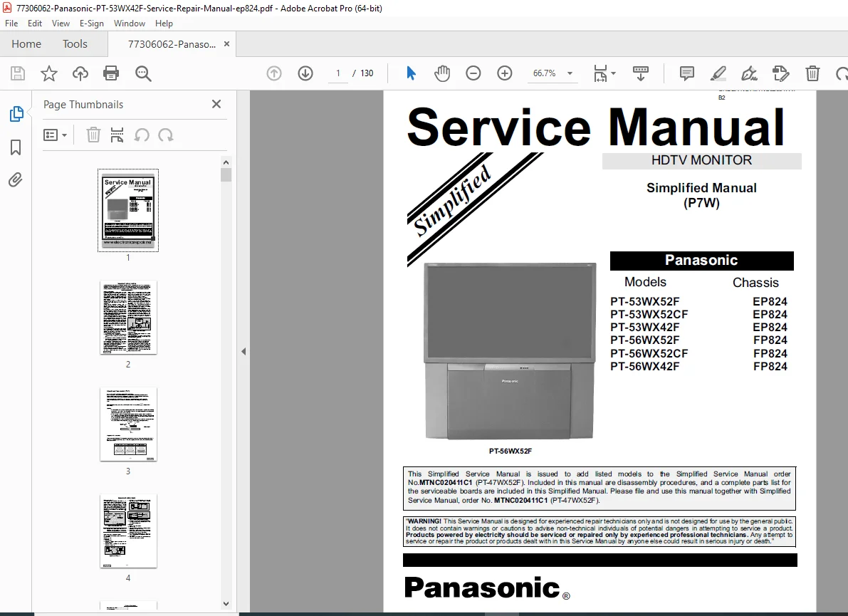Click the scrolling mode keyboard icon

tap(641, 73)
